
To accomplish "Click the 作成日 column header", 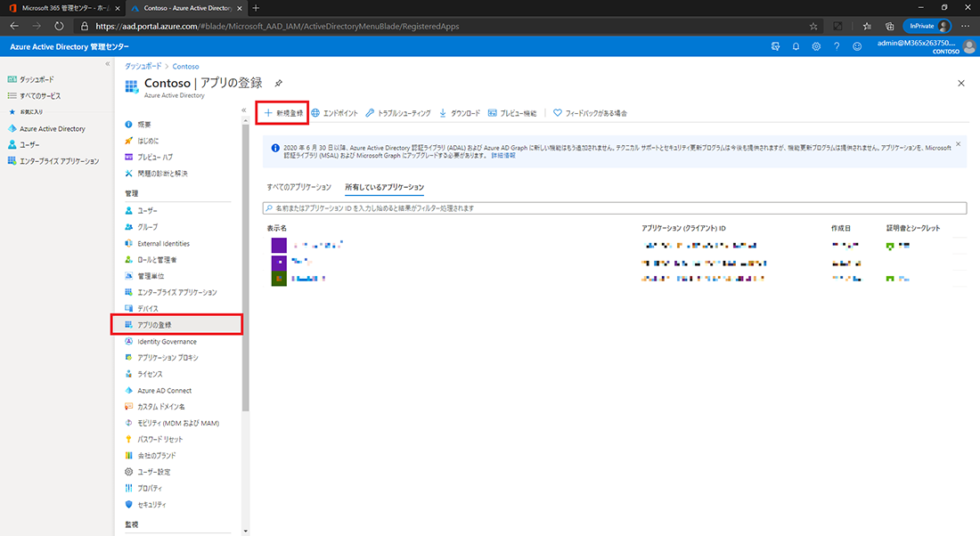I will point(841,228).
